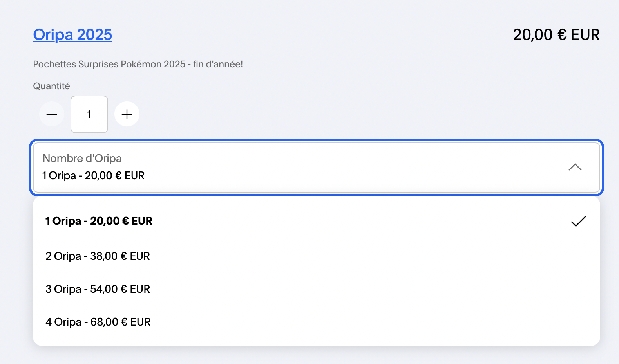Pick the 3 Oripa - 54,00 € option
Viewport: 619px width, 364px height.
(x=98, y=289)
